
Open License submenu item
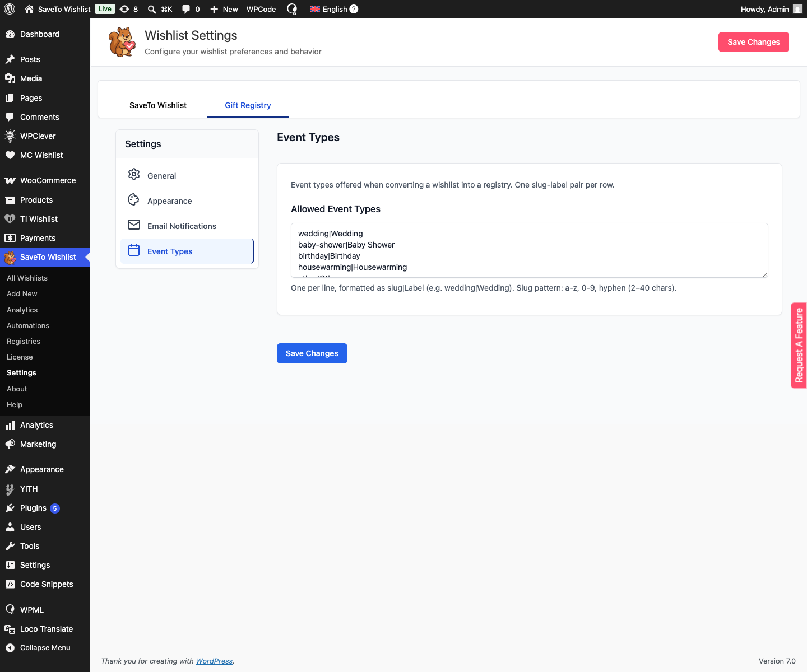tap(20, 357)
